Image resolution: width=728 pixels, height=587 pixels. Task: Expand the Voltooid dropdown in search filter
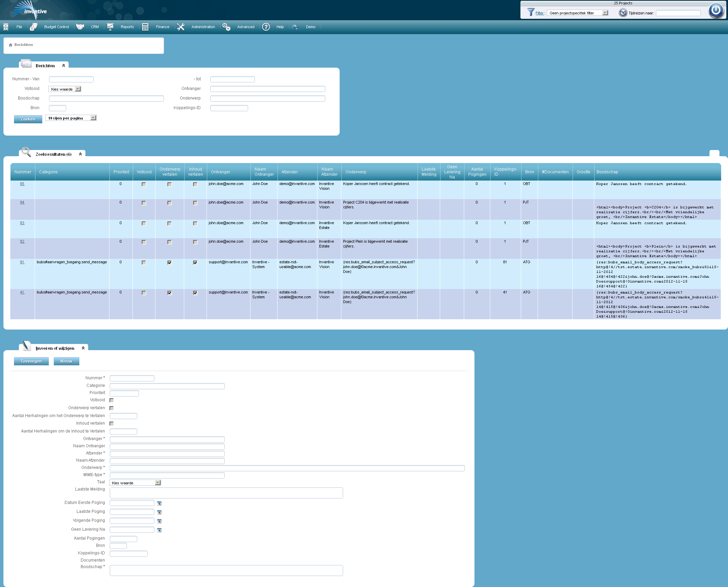point(77,89)
